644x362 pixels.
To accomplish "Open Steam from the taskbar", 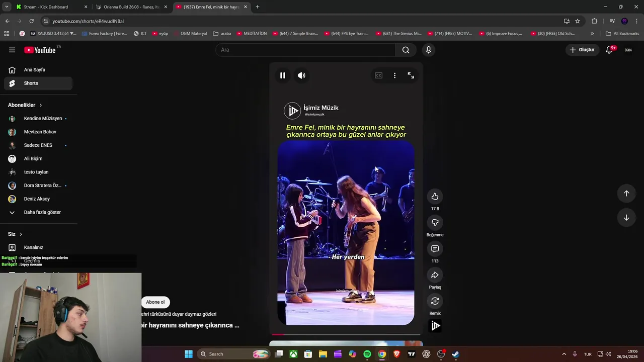I will (x=455, y=354).
